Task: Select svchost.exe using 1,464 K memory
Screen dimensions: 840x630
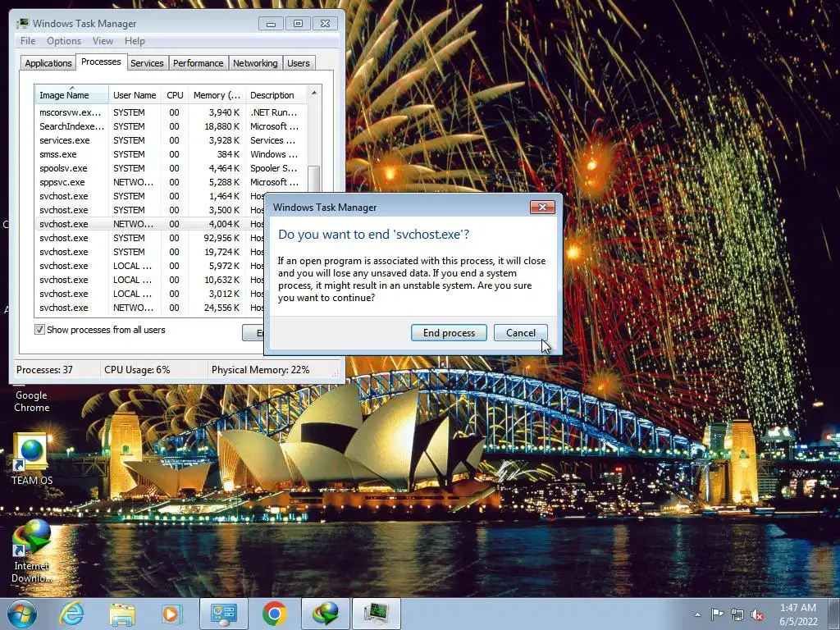Action: coord(150,196)
